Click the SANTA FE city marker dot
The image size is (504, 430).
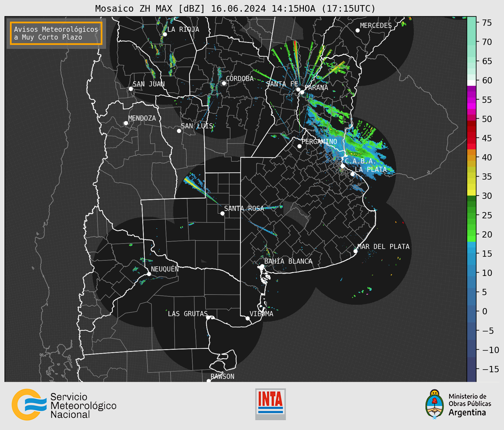tap(298, 89)
